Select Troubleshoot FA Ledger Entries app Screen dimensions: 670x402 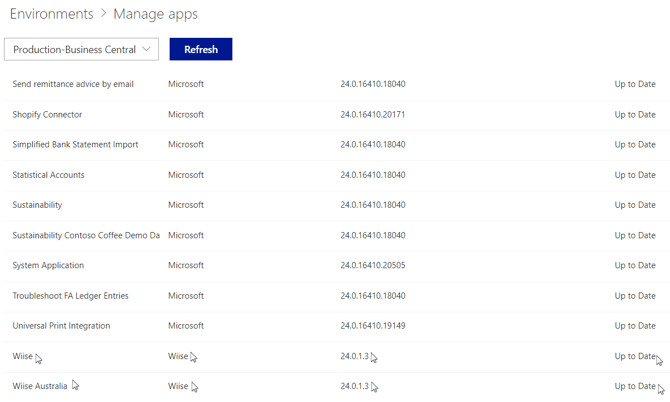click(x=70, y=296)
